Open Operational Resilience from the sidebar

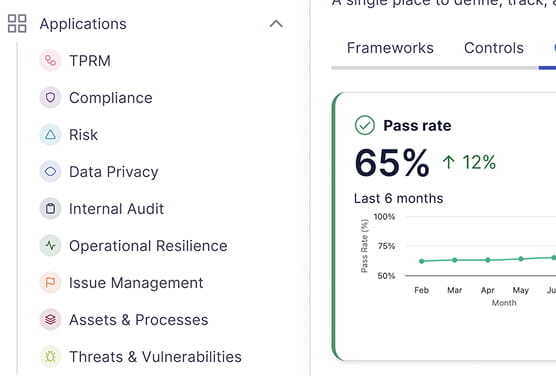[x=148, y=246]
